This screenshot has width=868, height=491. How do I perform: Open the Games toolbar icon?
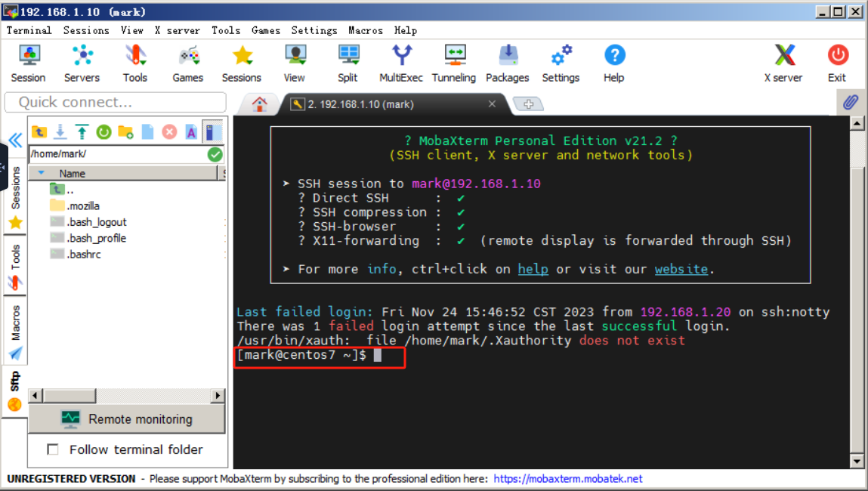click(x=187, y=63)
